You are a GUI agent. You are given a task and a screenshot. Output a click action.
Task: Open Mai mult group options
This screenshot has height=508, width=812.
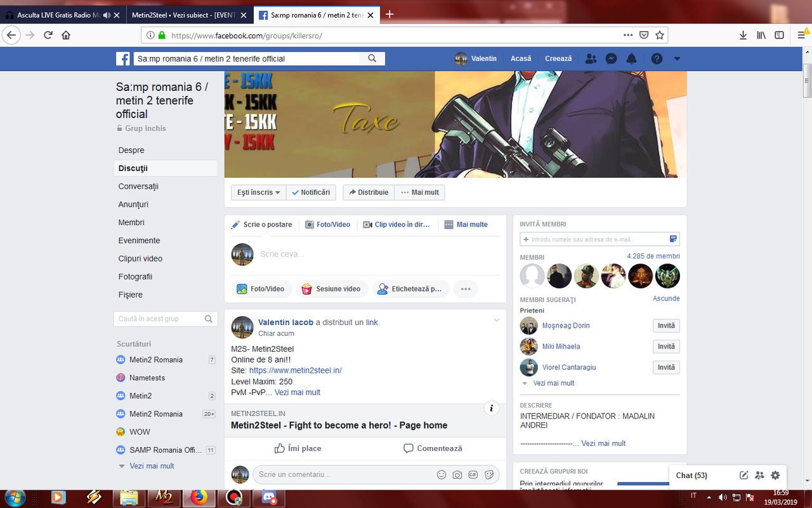click(x=419, y=192)
